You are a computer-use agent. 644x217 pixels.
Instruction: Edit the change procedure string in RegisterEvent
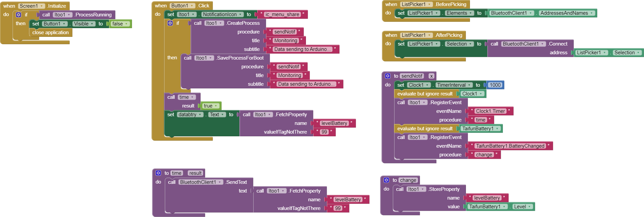tap(484, 155)
